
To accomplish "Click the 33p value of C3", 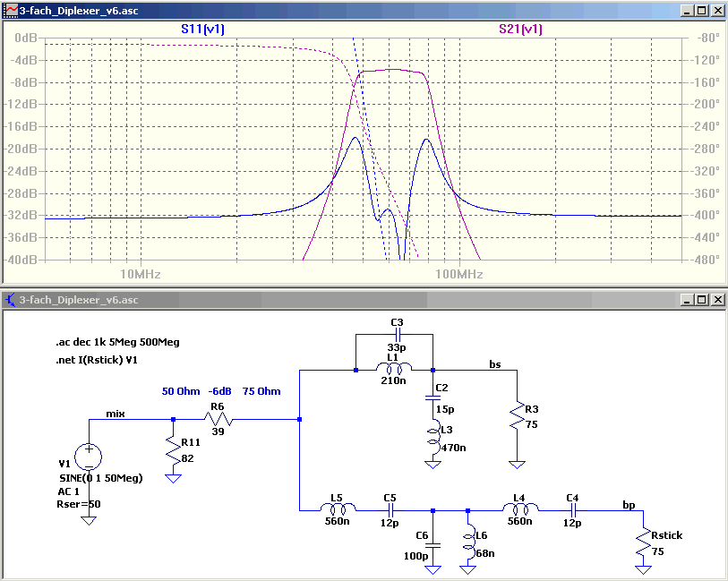I will pos(397,347).
